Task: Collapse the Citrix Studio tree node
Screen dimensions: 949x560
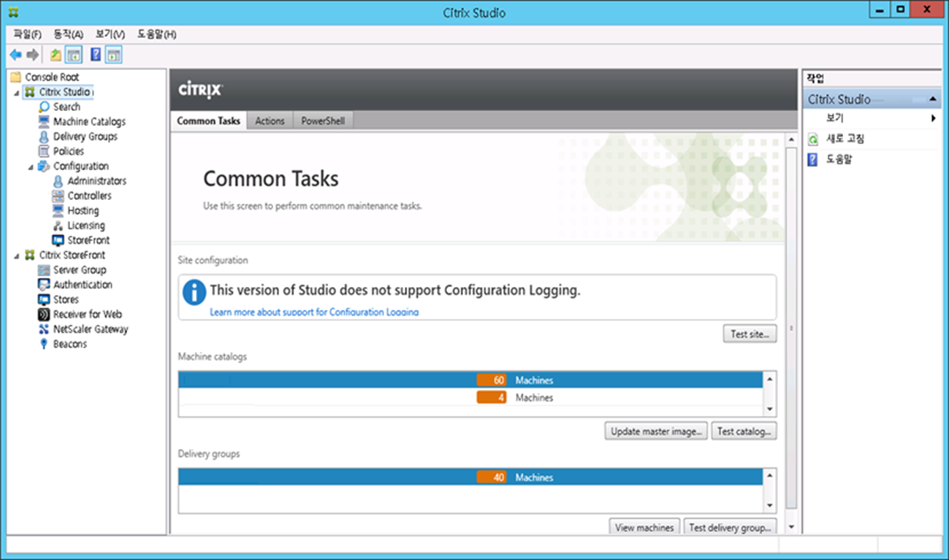Action: [17, 93]
